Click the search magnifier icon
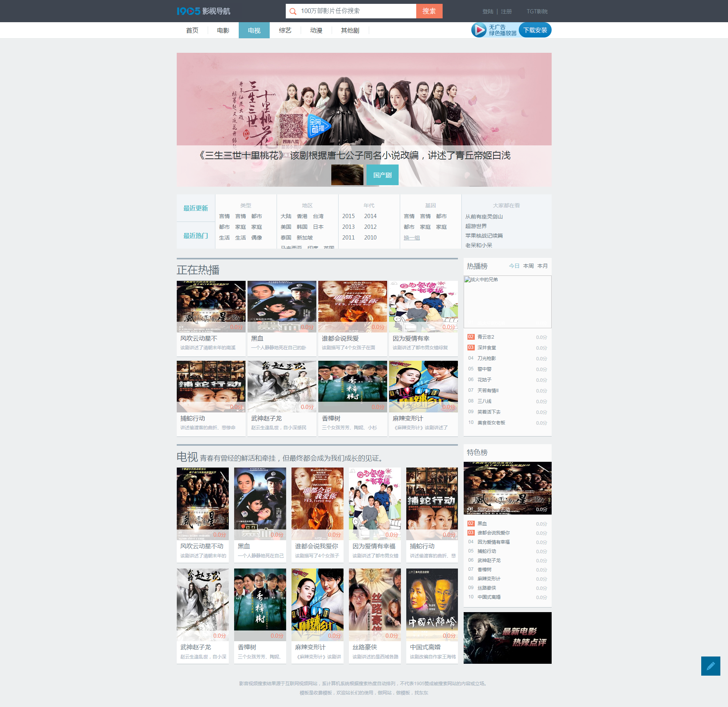The width and height of the screenshot is (728, 707). [x=293, y=11]
